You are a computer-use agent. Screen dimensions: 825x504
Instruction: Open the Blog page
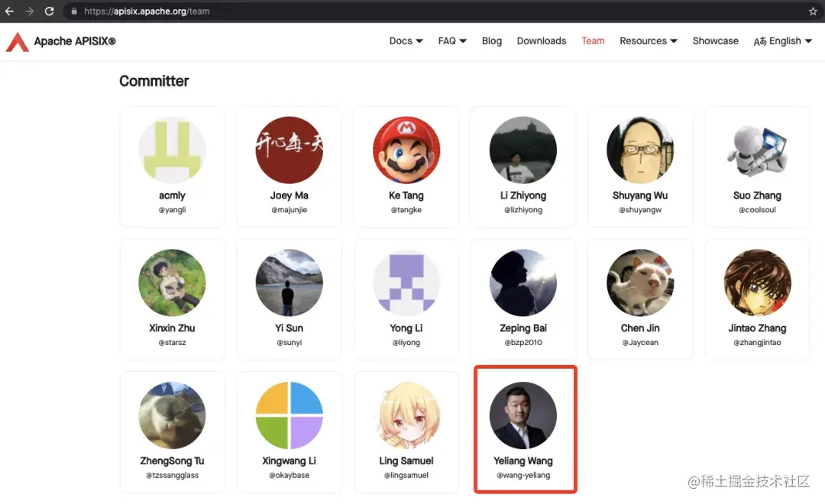click(491, 41)
